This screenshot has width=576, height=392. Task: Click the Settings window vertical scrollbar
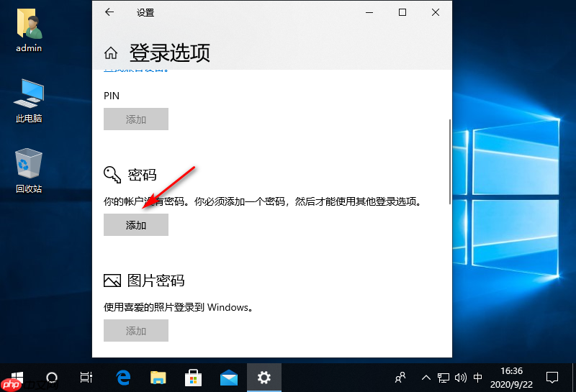pyautogui.click(x=450, y=162)
